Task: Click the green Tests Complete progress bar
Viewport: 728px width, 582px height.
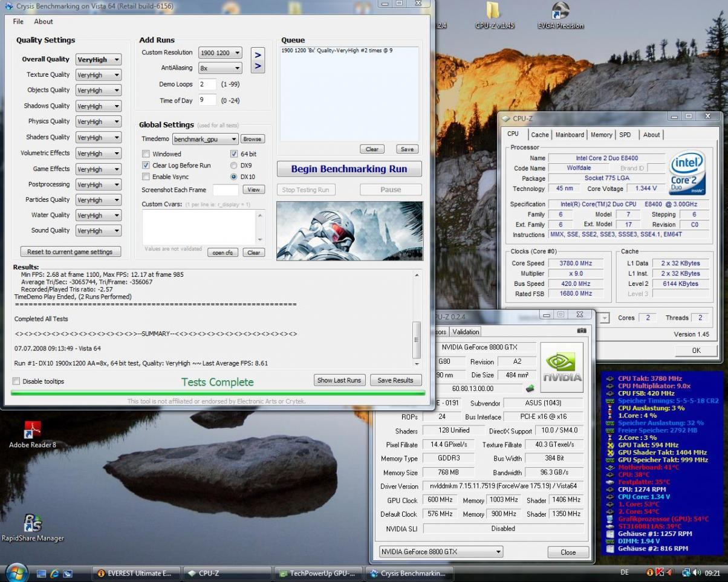Action: 218,393
